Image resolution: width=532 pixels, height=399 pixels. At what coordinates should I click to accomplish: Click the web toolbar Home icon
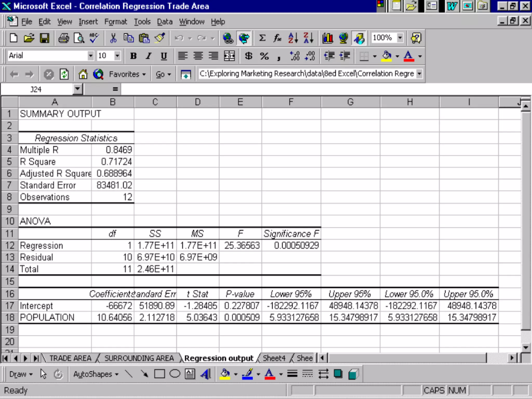tap(83, 74)
